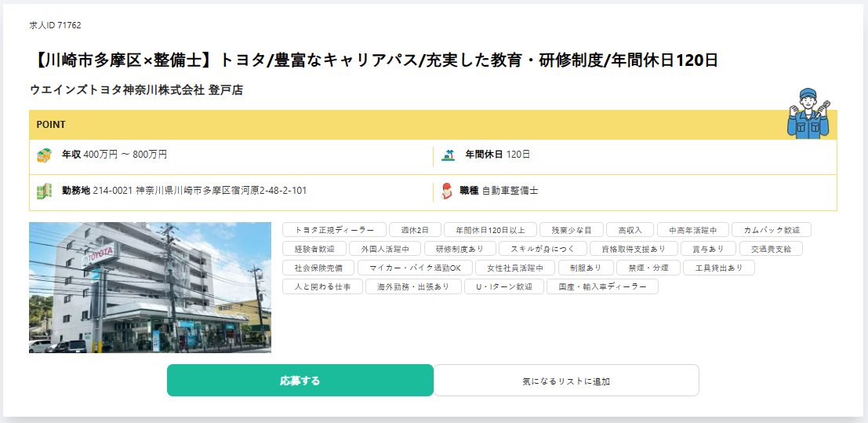Image resolution: width=868 pixels, height=423 pixels.
Task: Click the 勤務地 map location icon
Action: [x=44, y=191]
